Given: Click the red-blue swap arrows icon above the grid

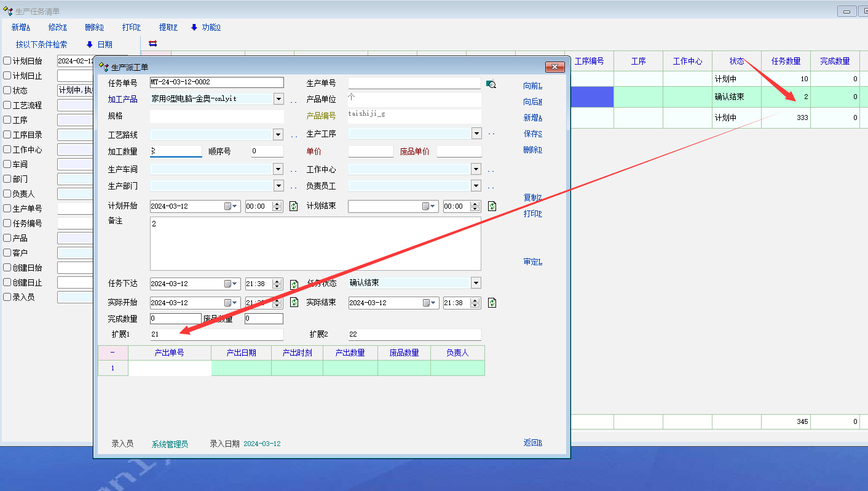Looking at the screenshot, I should pyautogui.click(x=153, y=44).
